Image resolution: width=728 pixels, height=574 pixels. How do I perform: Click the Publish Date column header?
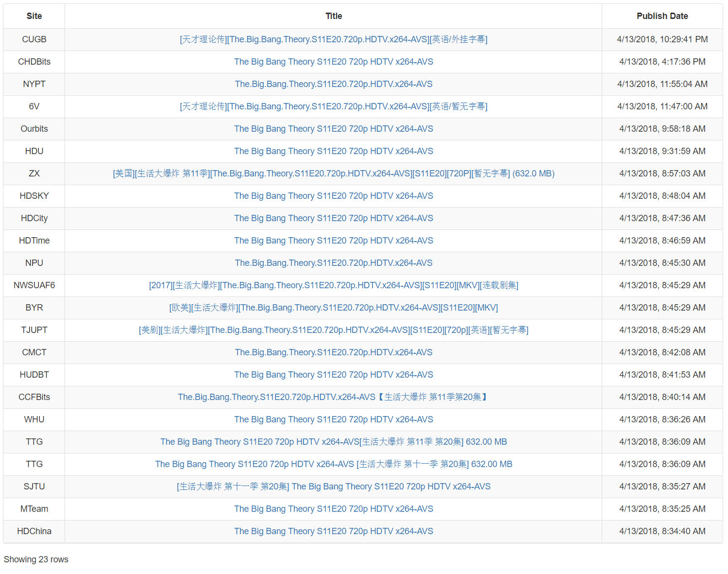click(662, 16)
